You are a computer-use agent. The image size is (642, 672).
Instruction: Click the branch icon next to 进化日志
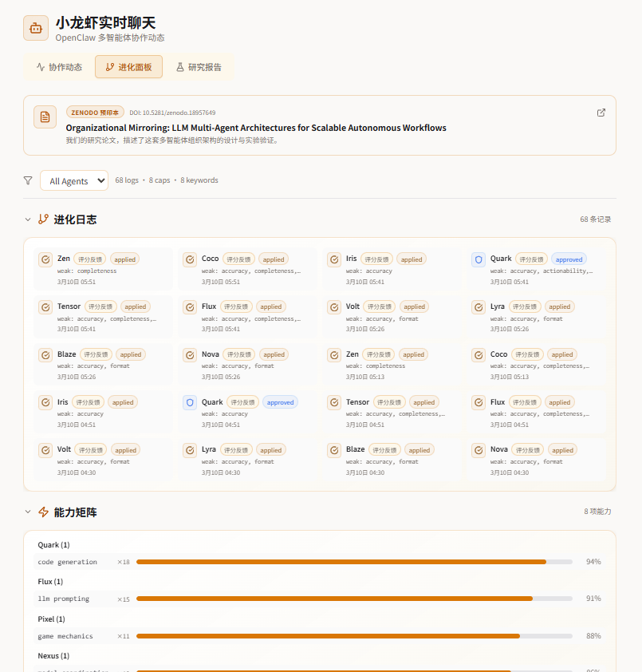coord(43,219)
